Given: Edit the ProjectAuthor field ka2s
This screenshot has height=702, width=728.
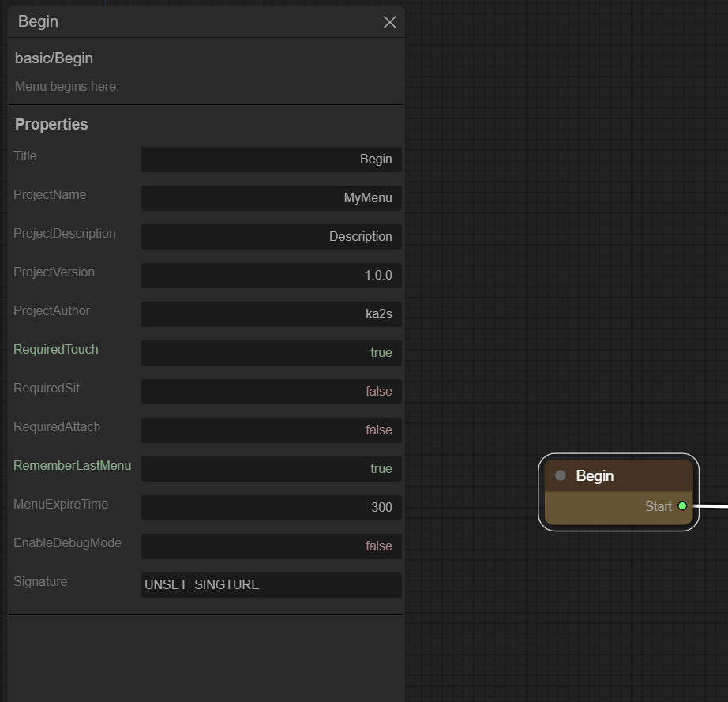Looking at the screenshot, I should [x=271, y=314].
